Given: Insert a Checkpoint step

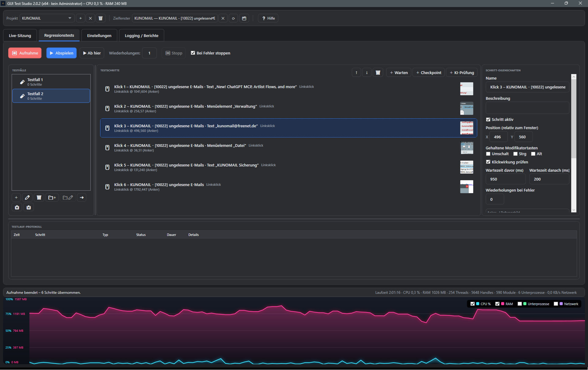Looking at the screenshot, I should (x=429, y=73).
